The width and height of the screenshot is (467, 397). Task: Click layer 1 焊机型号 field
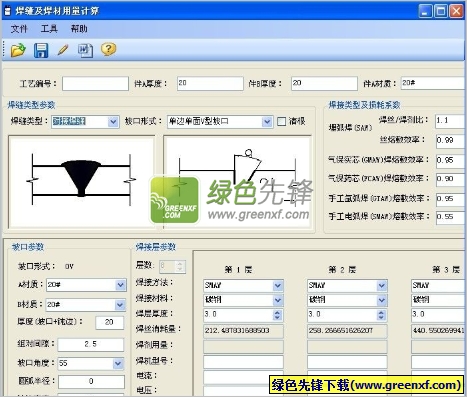[x=243, y=362]
